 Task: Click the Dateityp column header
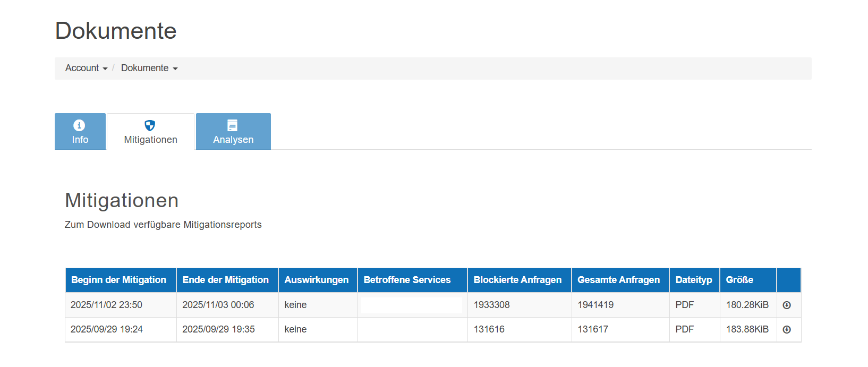[695, 280]
